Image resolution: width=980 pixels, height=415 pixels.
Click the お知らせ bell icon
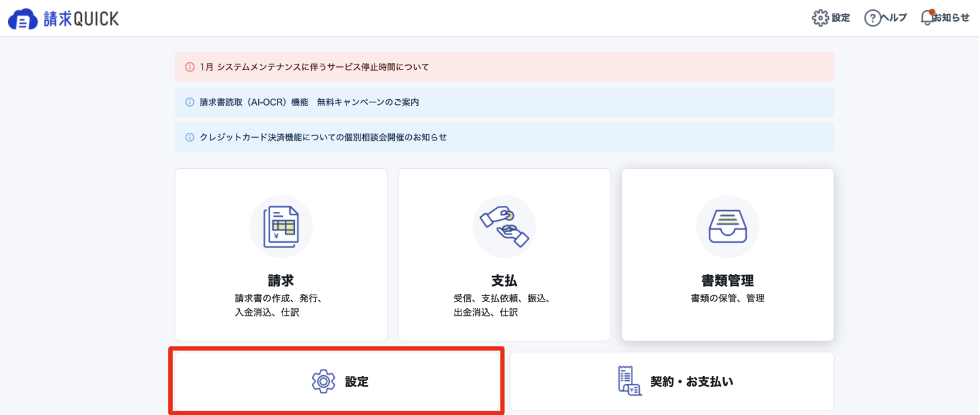(x=927, y=17)
